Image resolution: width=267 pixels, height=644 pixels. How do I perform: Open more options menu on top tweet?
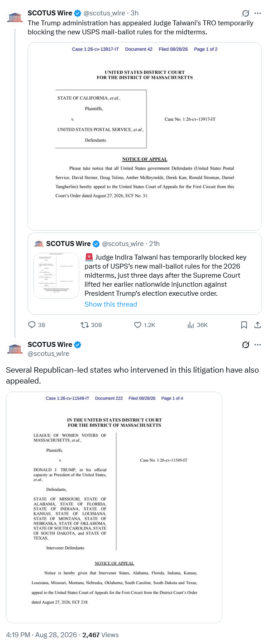click(257, 13)
